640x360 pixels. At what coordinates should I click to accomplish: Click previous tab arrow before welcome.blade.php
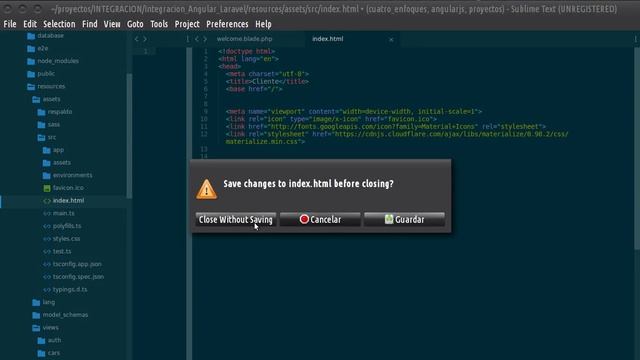pyautogui.click(x=197, y=39)
